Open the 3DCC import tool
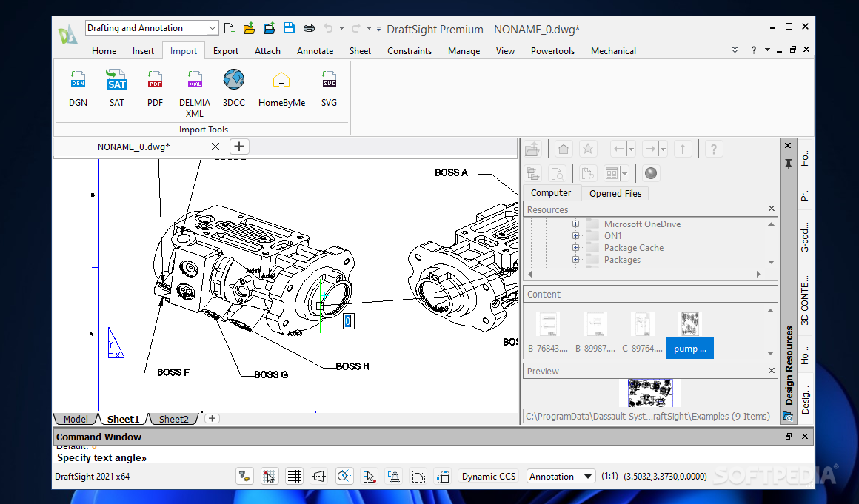 (234, 87)
